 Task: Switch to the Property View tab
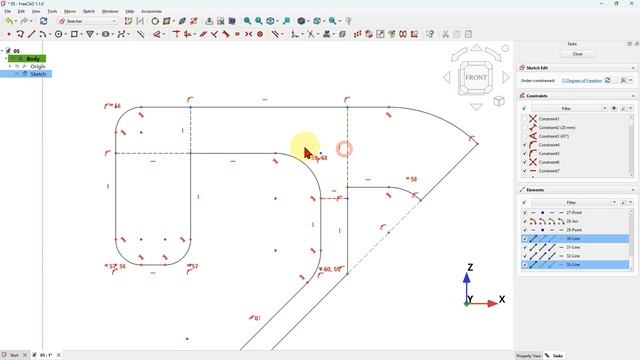pyautogui.click(x=529, y=356)
